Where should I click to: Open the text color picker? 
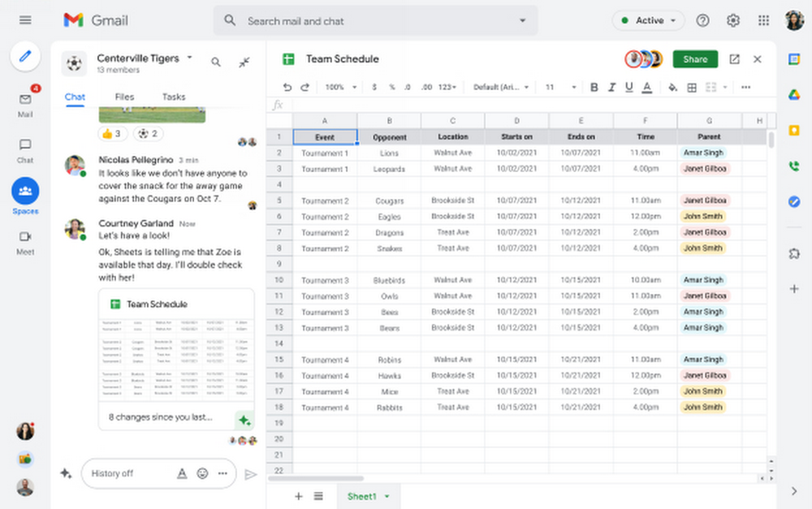[x=647, y=87]
